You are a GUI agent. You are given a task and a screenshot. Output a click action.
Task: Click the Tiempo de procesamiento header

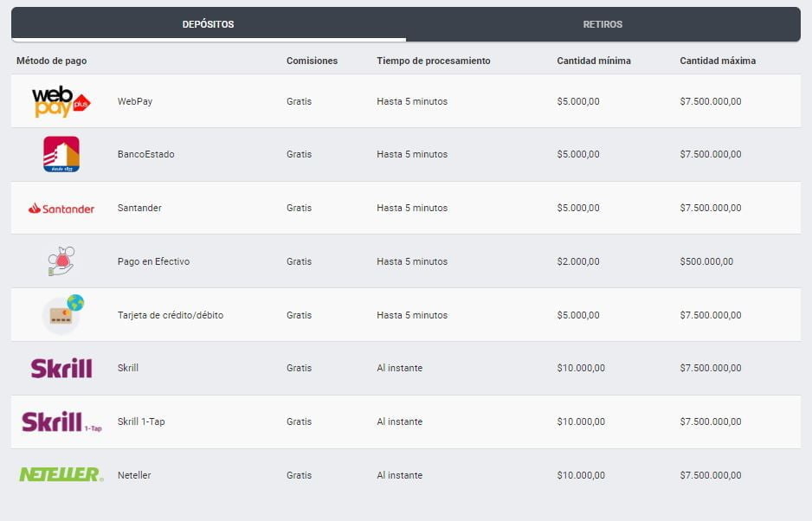tap(433, 61)
